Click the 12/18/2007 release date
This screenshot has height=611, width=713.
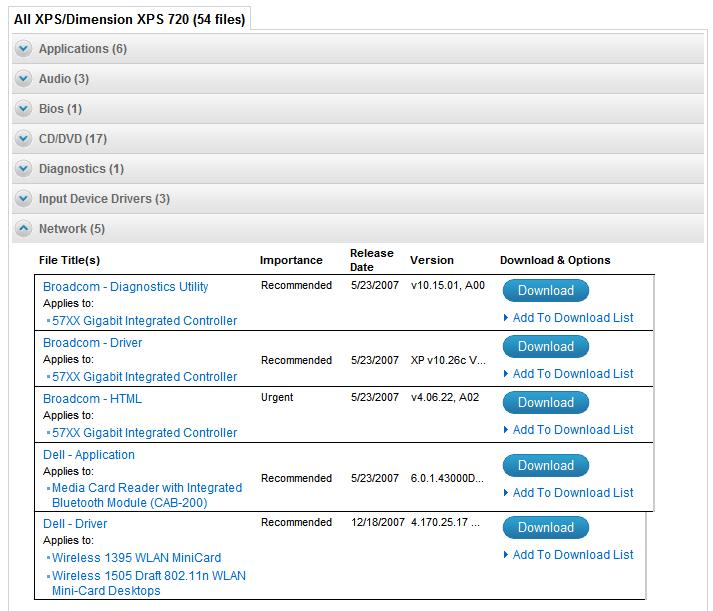(x=377, y=522)
